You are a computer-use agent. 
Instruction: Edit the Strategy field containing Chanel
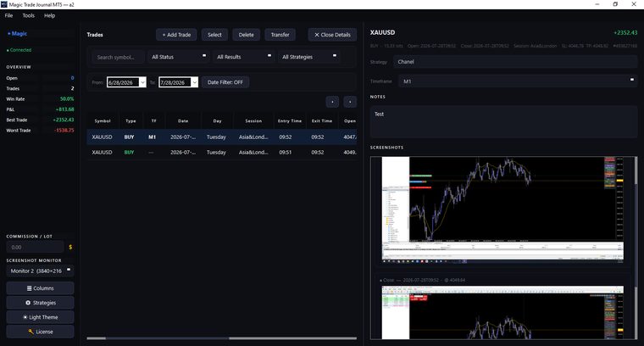pyautogui.click(x=515, y=62)
